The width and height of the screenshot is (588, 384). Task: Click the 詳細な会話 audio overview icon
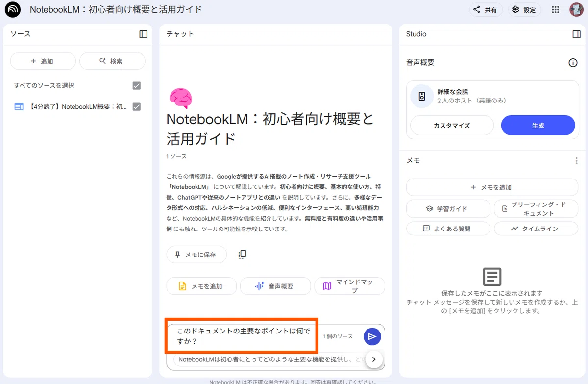(x=422, y=96)
